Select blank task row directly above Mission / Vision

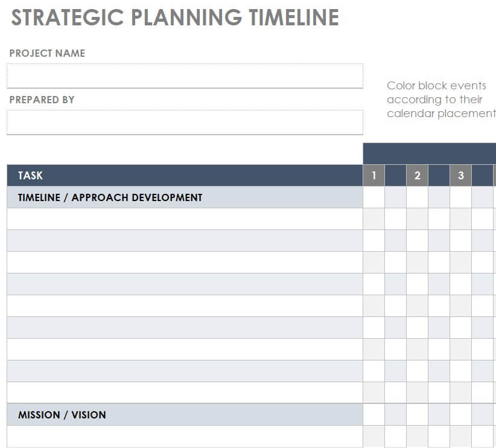185,392
